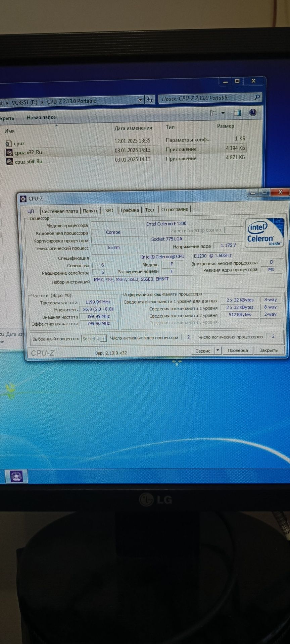Switch to the Графика tab

(130, 210)
